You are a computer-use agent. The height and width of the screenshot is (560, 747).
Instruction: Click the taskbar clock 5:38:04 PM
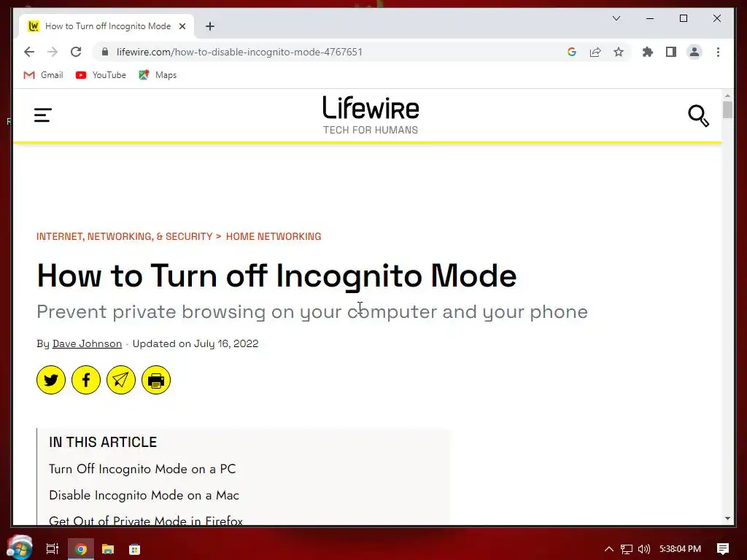tap(680, 549)
